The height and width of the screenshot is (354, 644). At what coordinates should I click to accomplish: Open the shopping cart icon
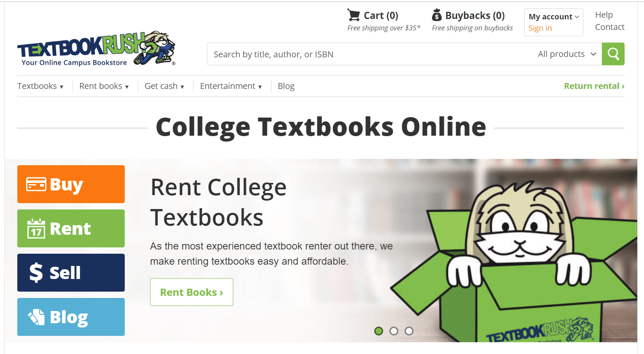coord(354,15)
